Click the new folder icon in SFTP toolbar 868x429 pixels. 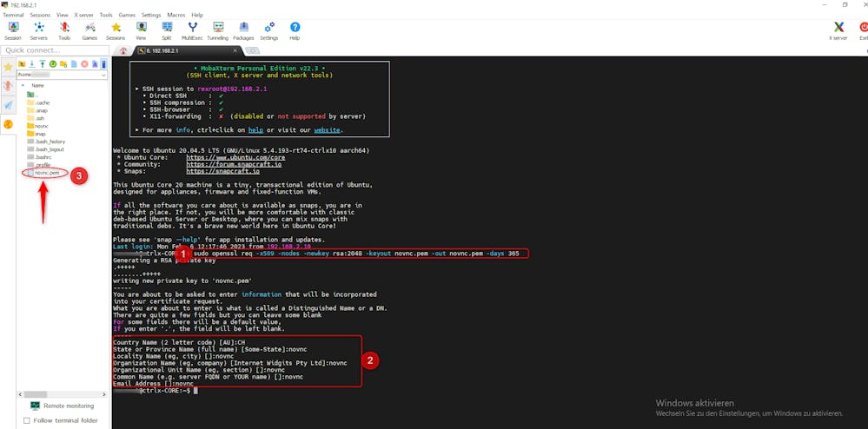click(63, 64)
